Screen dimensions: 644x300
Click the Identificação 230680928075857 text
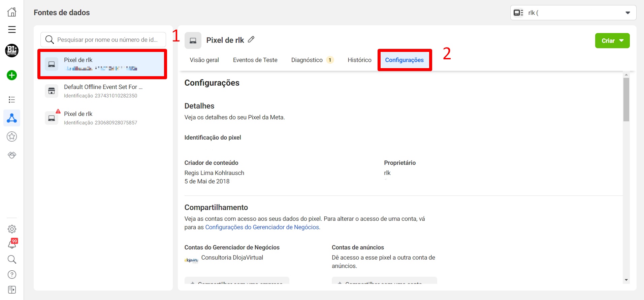tap(101, 123)
